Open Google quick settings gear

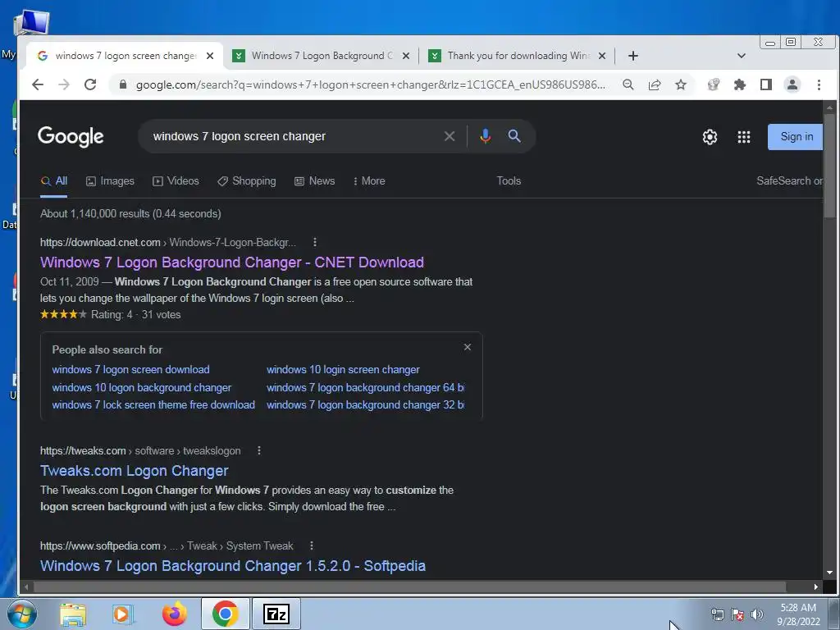[x=710, y=137]
